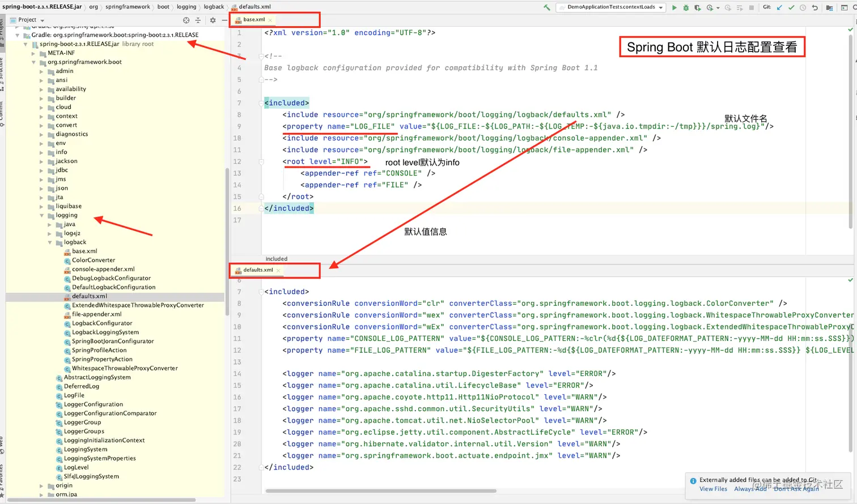
Task: Click spring-boot-2.3.1.RELEASE.jar breadcrumb
Action: [42, 7]
